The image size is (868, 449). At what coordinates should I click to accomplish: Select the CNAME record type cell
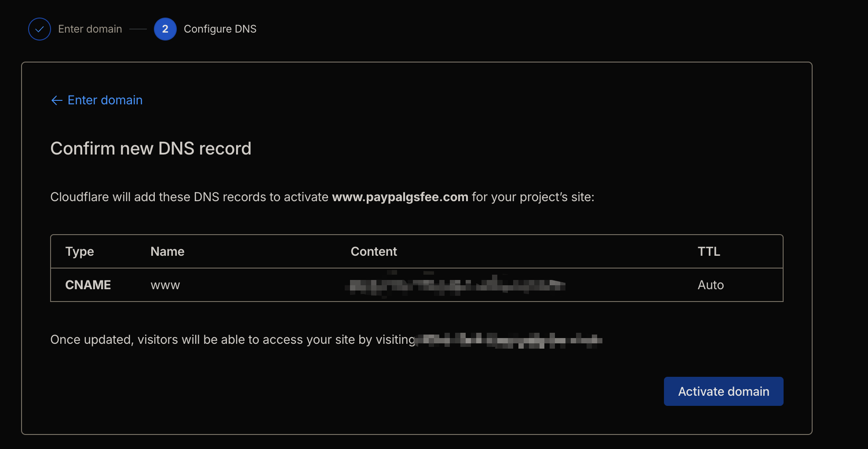point(88,285)
